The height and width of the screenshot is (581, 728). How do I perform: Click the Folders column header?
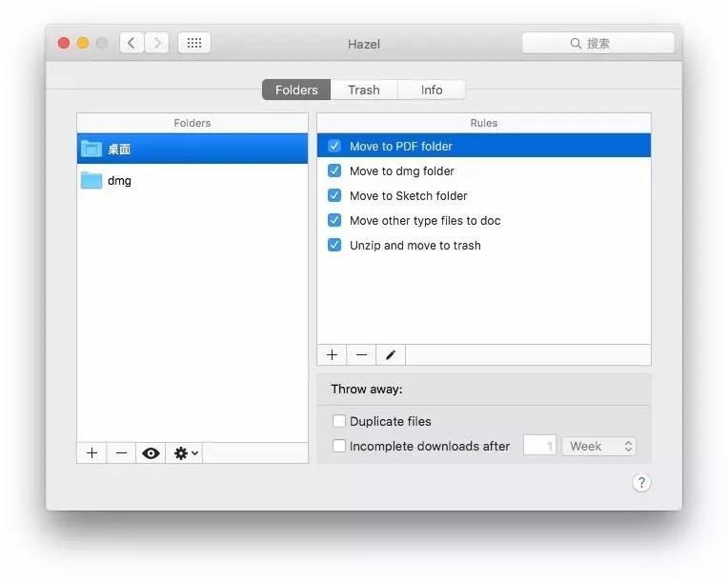[x=192, y=123]
